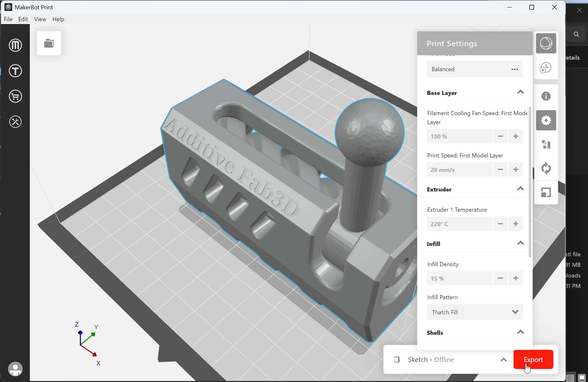This screenshot has width=588, height=382.
Task: Select the tools/utilities sidebar icon
Action: (x=15, y=122)
